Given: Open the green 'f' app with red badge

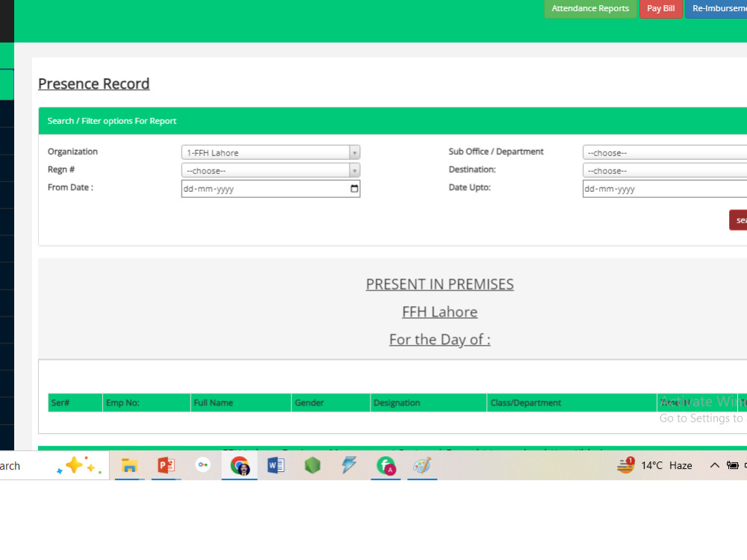Looking at the screenshot, I should coord(385,465).
